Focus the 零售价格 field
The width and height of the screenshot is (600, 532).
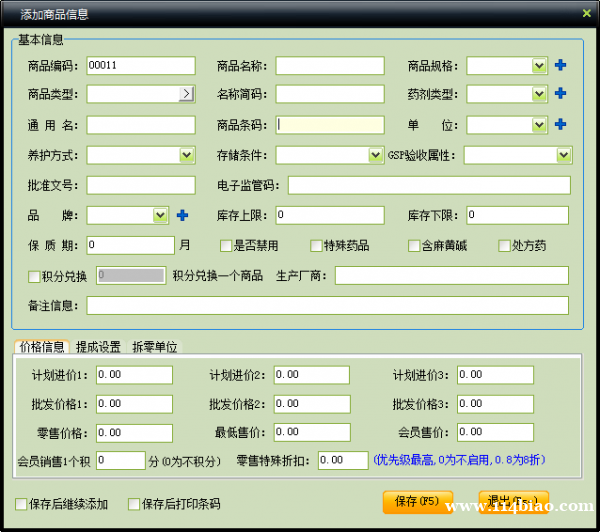[134, 433]
